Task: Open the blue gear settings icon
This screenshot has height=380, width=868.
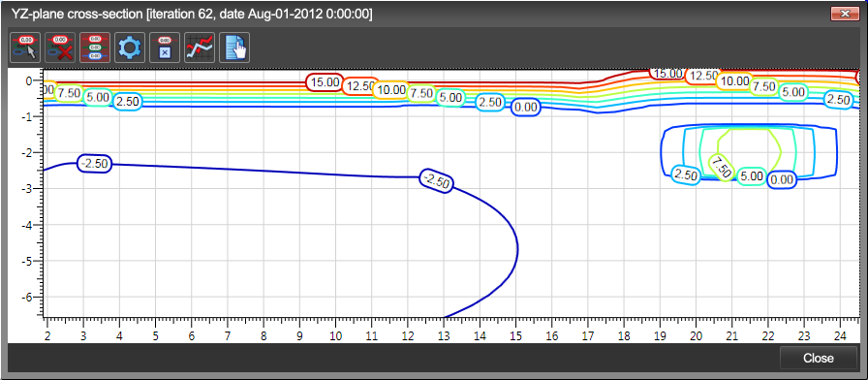Action: click(x=130, y=47)
